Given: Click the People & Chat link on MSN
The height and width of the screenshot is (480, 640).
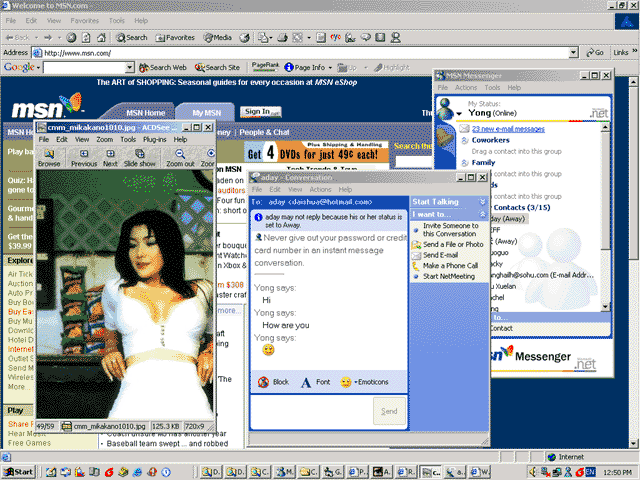Looking at the screenshot, I should click(x=264, y=132).
